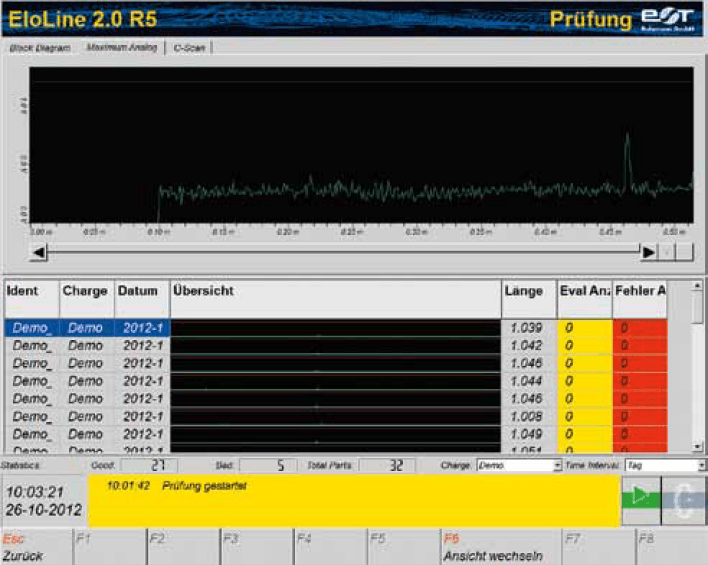
Task: Open the C-Scan tab
Action: (189, 48)
